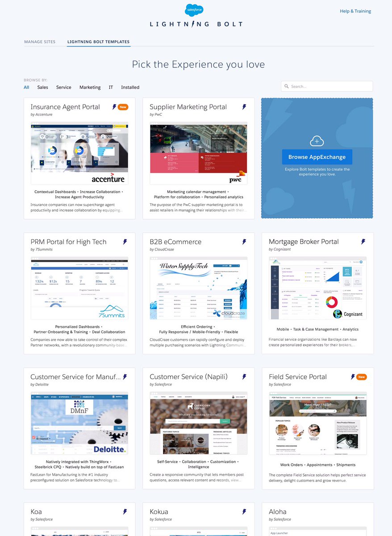Open Mortgage Broker Portal title
Image resolution: width=392 pixels, height=536 pixels.
(x=304, y=242)
